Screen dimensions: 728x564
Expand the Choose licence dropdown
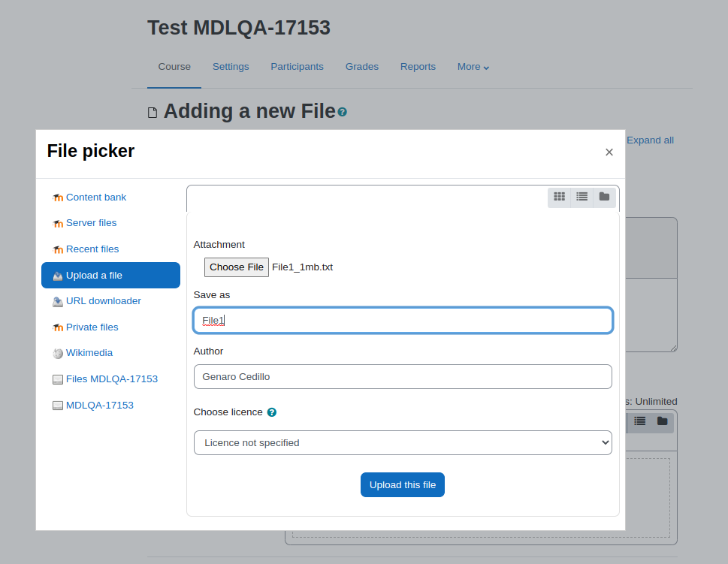[403, 443]
